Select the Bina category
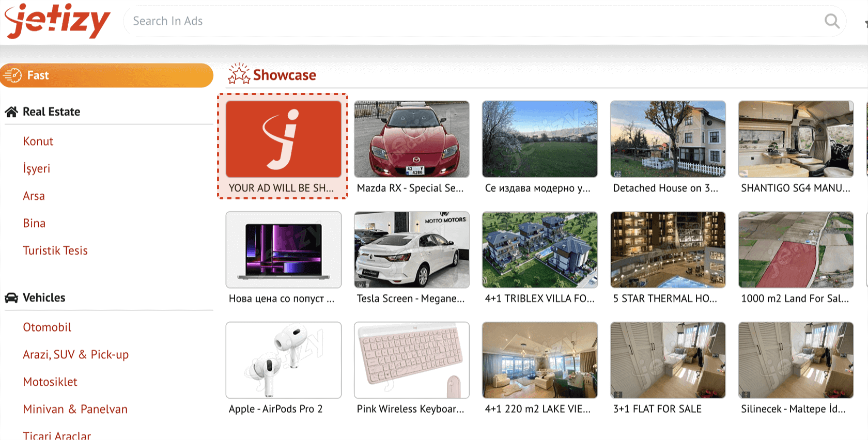The height and width of the screenshot is (440, 868). pyautogui.click(x=34, y=223)
